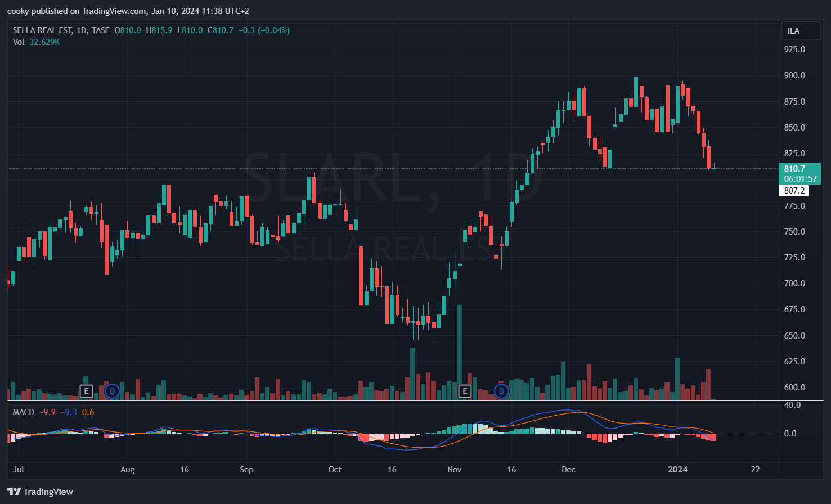The width and height of the screenshot is (831, 504).
Task: Click the 850.0 price axis label
Action: click(x=794, y=128)
